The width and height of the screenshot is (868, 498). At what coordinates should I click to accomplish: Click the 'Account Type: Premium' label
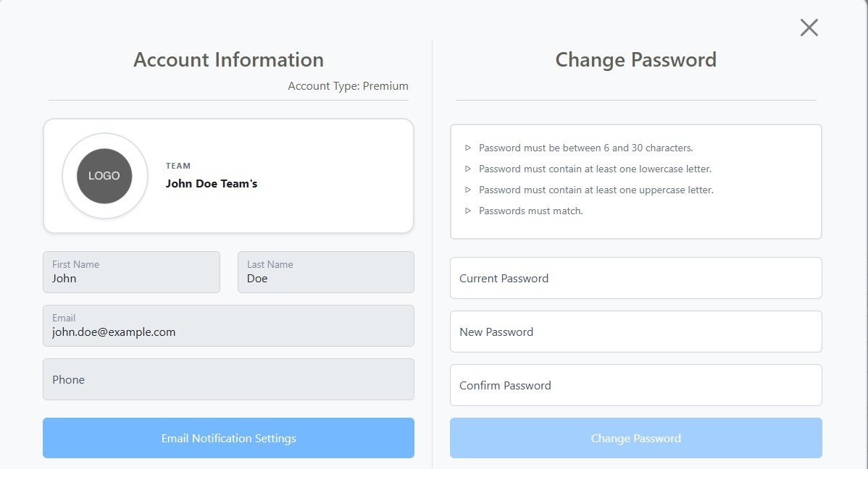tap(348, 86)
